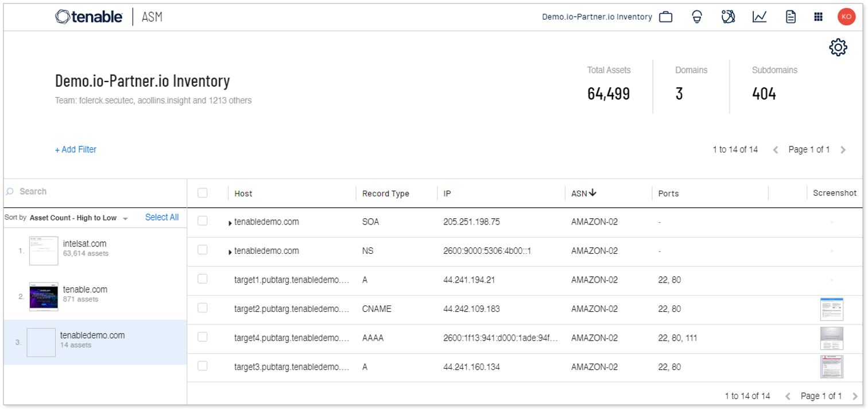Check the tenabledemo.com SOA row checkbox
This screenshot has width=868, height=410.
pos(202,221)
